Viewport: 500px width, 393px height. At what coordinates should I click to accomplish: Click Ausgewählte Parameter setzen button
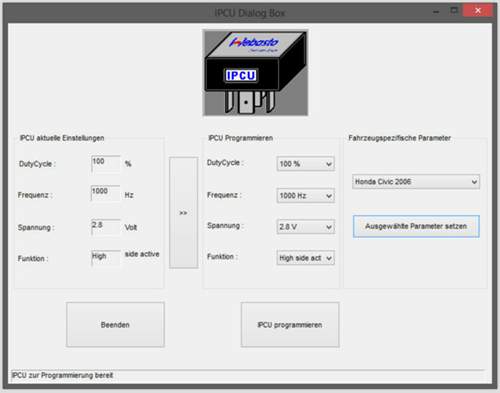tap(416, 226)
